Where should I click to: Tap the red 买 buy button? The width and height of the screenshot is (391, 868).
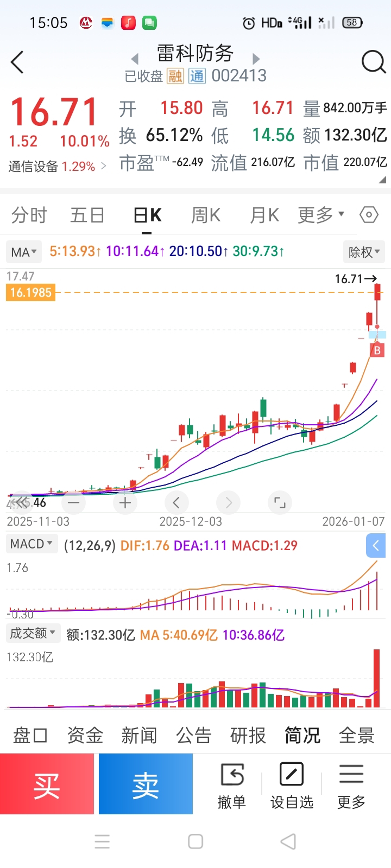point(47,784)
